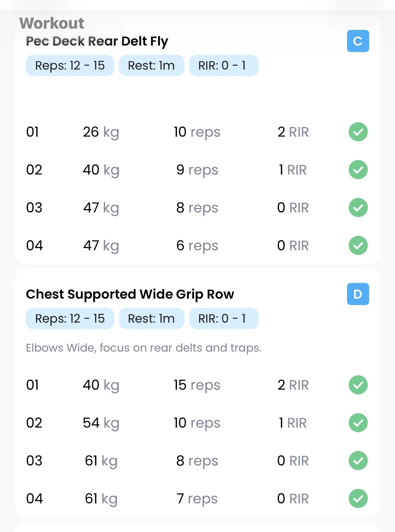The height and width of the screenshot is (532, 395).
Task: Toggle Pec Deck set 02 green checkmark
Action: [358, 170]
